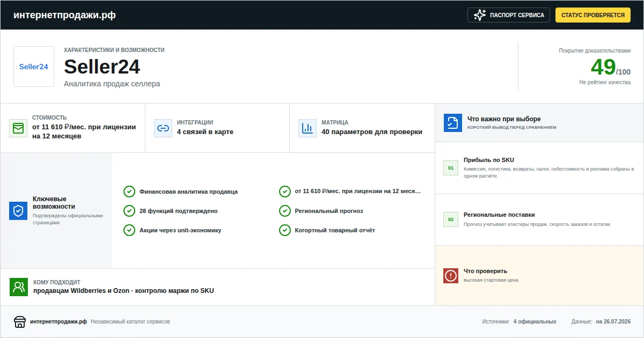Click the Прогноз учитывает кластеры продаж description
The image size is (644, 338).
537,224
